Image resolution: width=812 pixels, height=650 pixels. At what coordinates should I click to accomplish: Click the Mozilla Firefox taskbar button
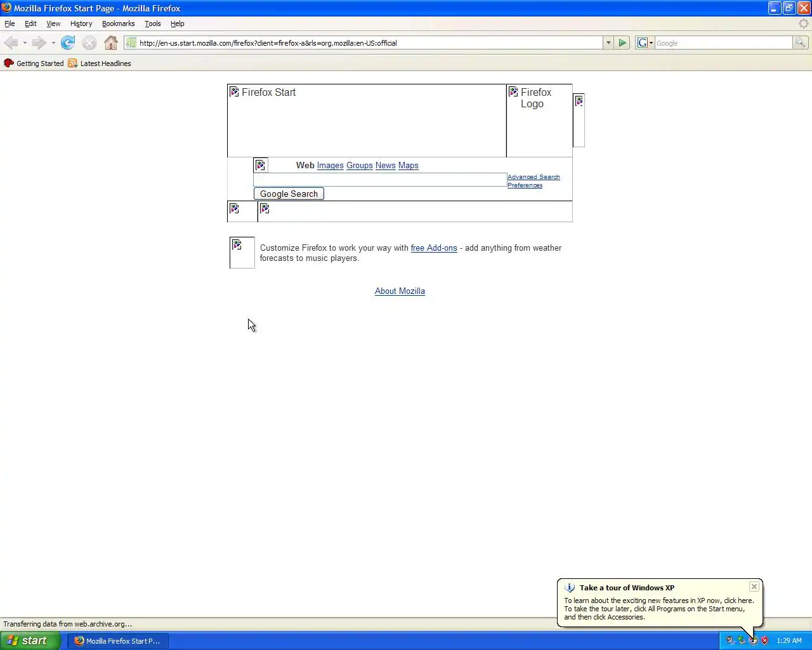(118, 640)
